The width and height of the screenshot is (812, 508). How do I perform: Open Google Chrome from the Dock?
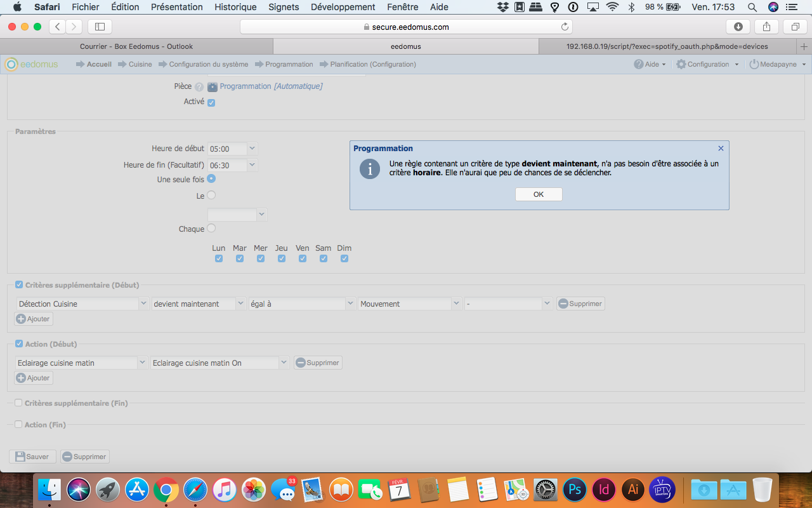166,490
